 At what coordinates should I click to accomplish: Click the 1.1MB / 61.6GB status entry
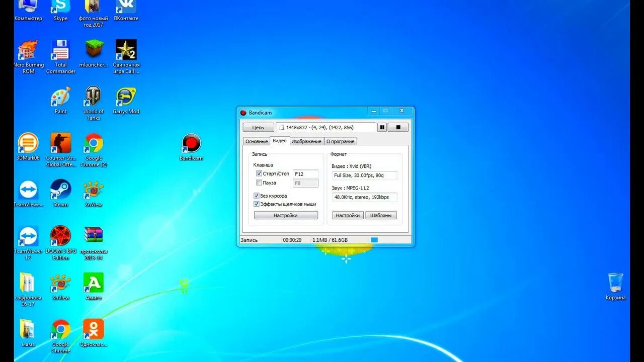(330, 240)
